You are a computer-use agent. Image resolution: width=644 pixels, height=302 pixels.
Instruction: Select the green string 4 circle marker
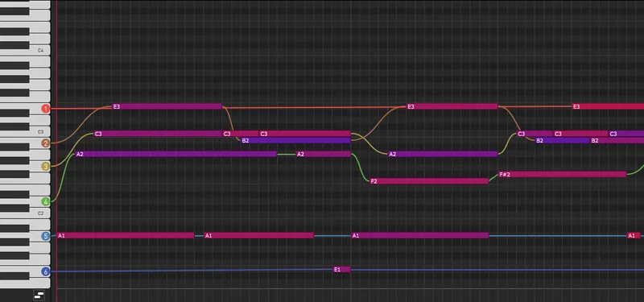(x=46, y=202)
